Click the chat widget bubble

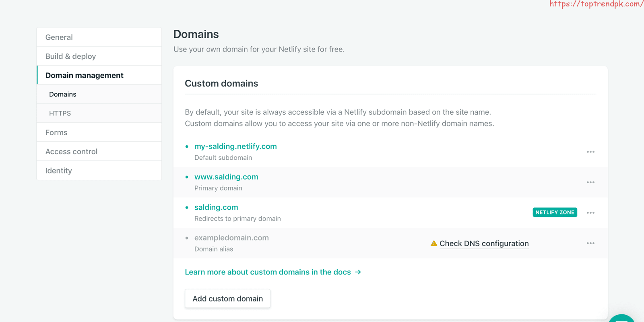coord(622,319)
